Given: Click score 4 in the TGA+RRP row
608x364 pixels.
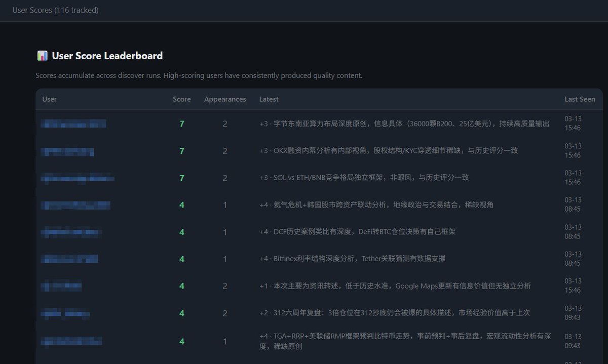Looking at the screenshot, I should tap(182, 341).
